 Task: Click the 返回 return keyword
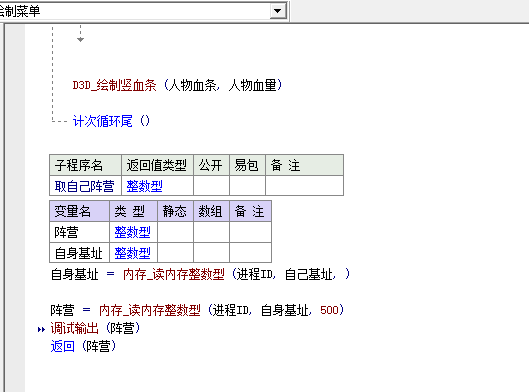coord(62,346)
